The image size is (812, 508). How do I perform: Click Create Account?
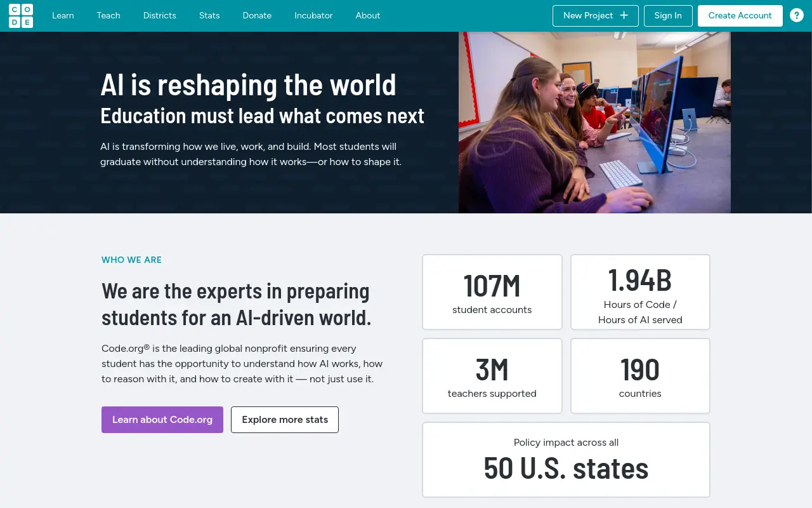pos(740,16)
